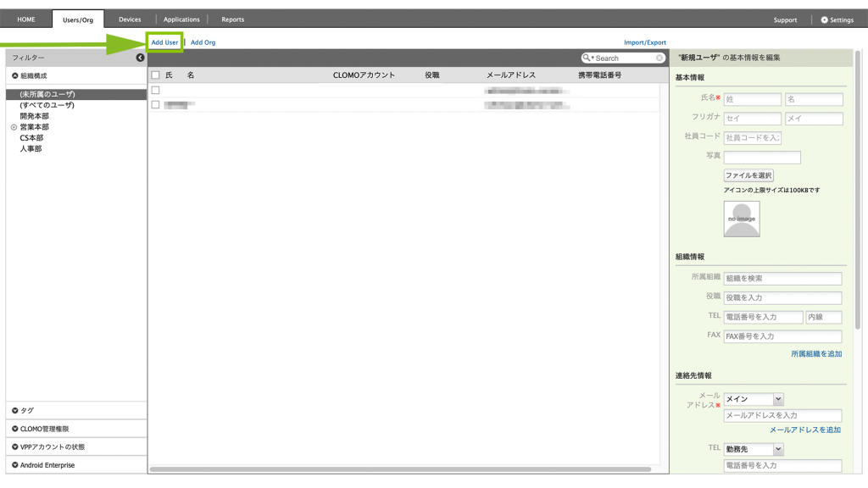
Task: Click the 役職 column header
Action: [x=431, y=75]
